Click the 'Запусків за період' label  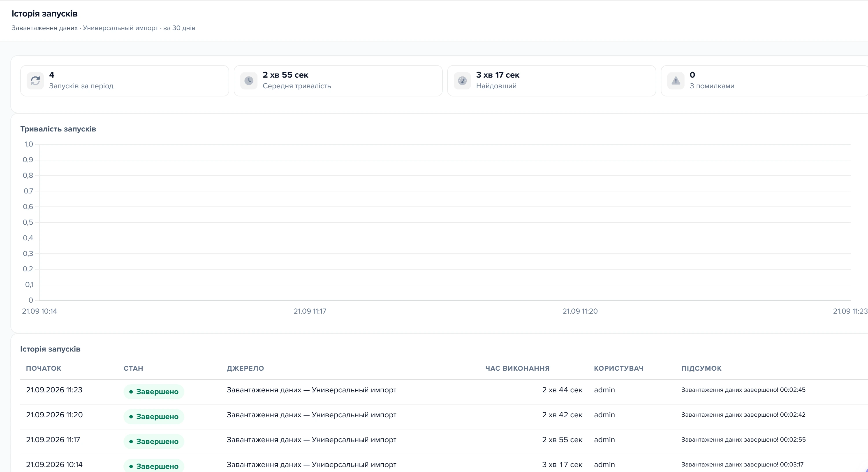[x=81, y=86]
